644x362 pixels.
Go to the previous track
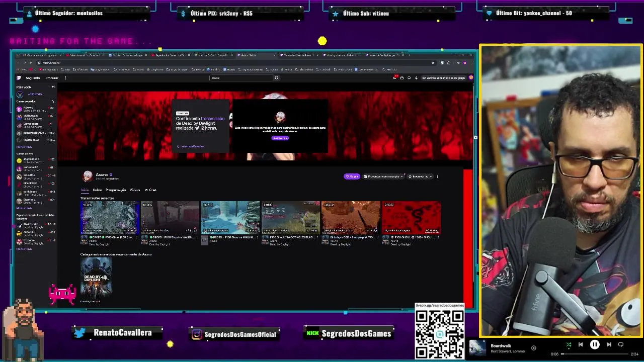coord(581,344)
